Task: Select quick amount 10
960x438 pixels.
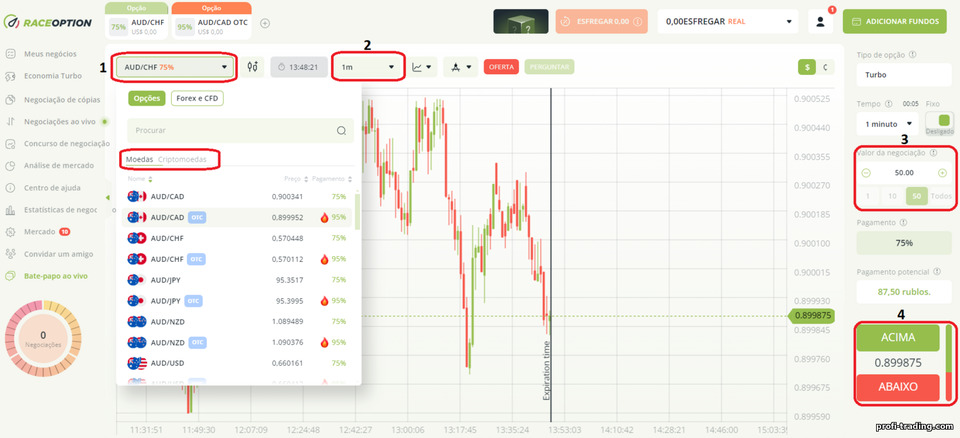Action: [893, 196]
